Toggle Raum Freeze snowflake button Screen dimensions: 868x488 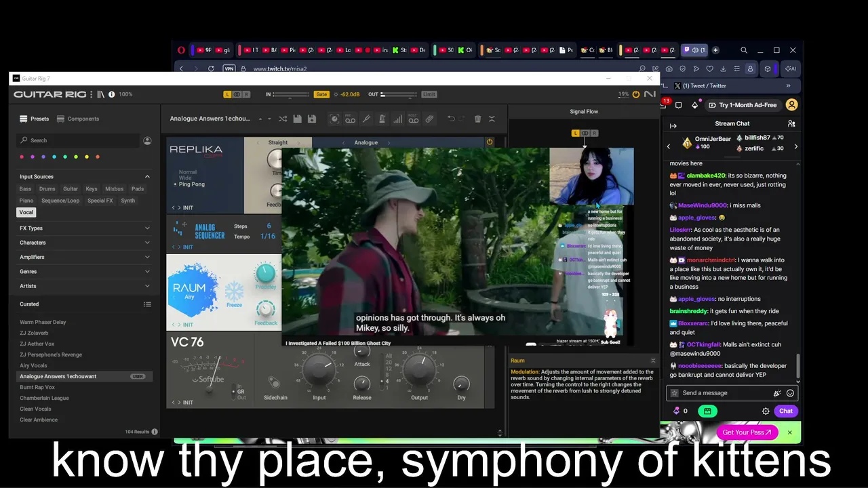point(234,292)
